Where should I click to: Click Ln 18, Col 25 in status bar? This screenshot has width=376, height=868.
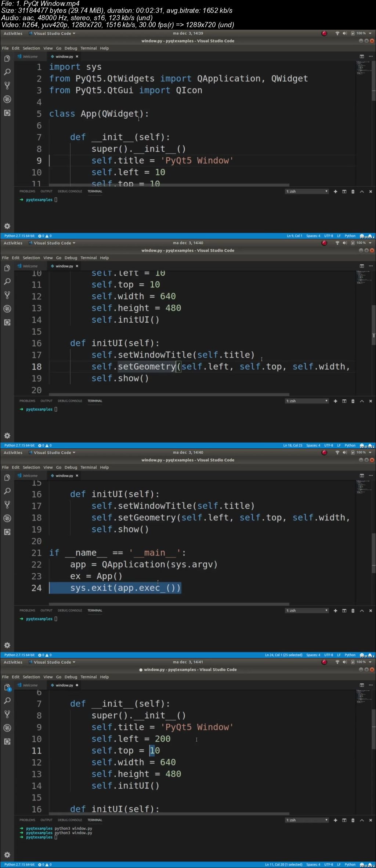(x=293, y=446)
